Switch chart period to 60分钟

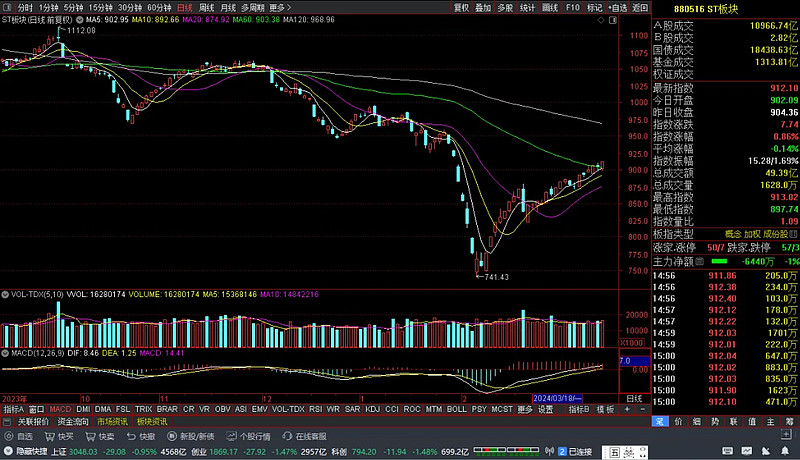point(159,7)
